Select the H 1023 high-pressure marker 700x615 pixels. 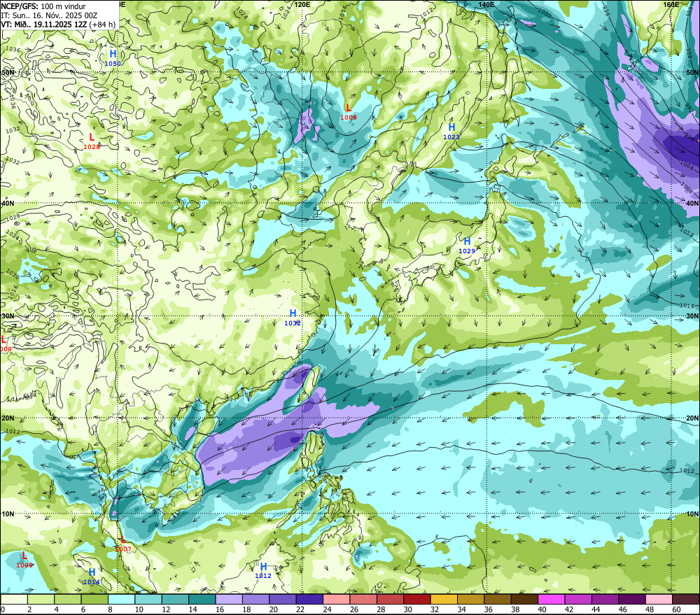tap(451, 132)
